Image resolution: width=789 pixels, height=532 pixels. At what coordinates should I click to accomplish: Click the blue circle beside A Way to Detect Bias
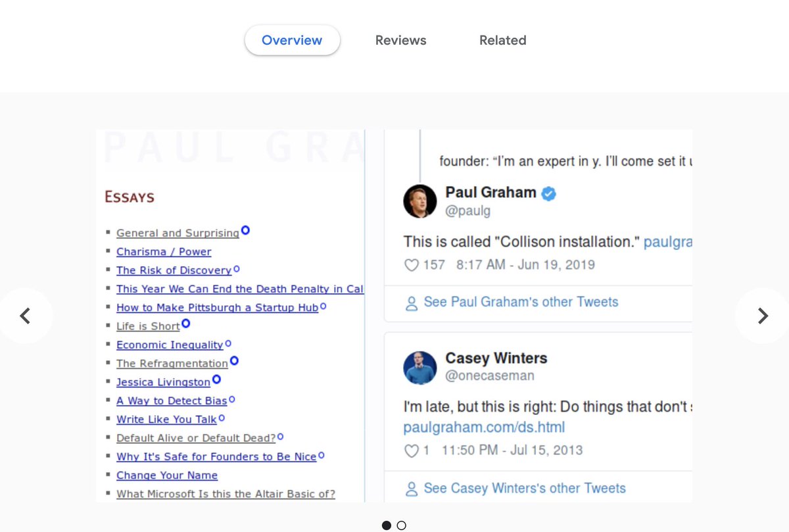pyautogui.click(x=232, y=399)
